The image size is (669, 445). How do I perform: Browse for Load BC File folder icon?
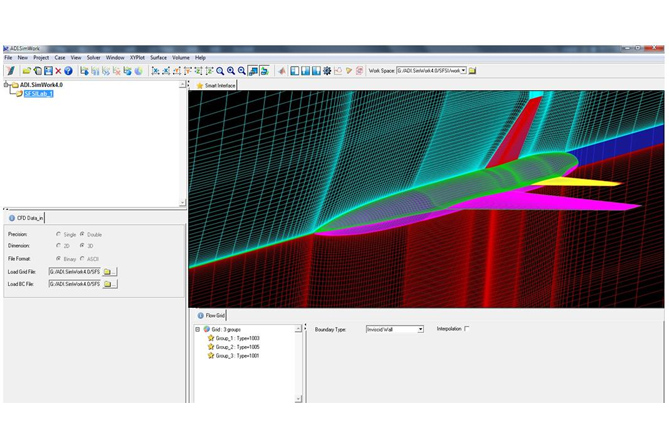109,284
